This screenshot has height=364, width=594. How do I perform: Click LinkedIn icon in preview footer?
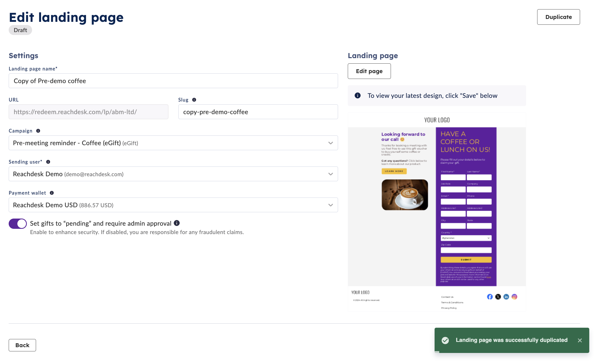click(x=506, y=297)
